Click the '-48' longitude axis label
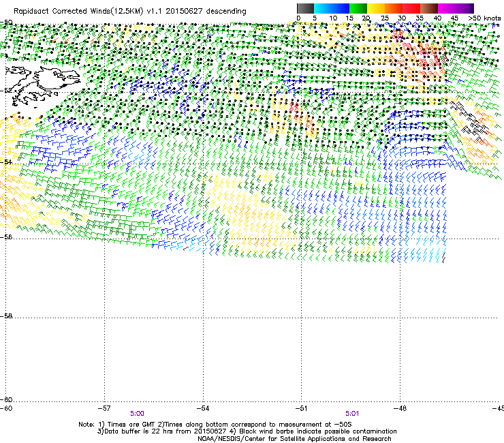 pyautogui.click(x=400, y=408)
